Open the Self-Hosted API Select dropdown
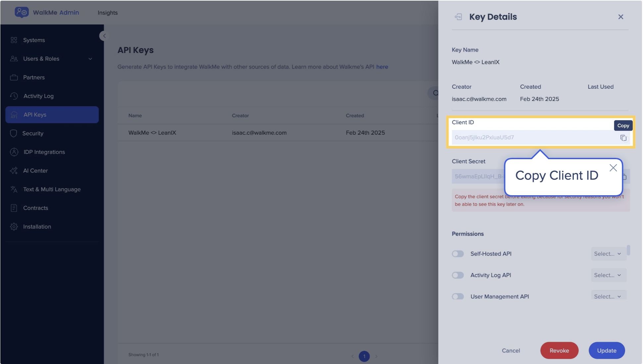 pyautogui.click(x=609, y=254)
